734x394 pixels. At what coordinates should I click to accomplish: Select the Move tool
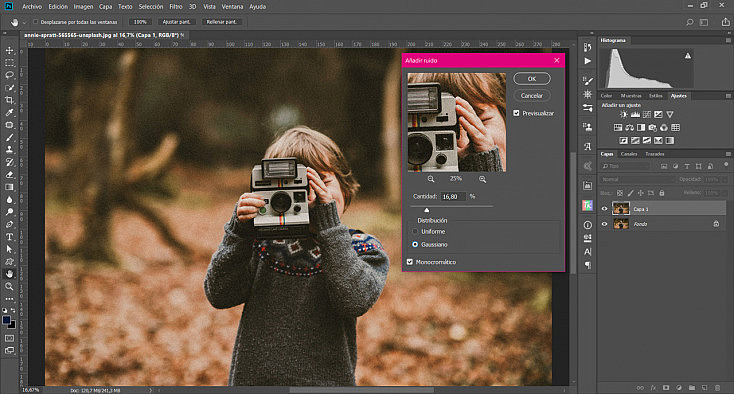9,50
